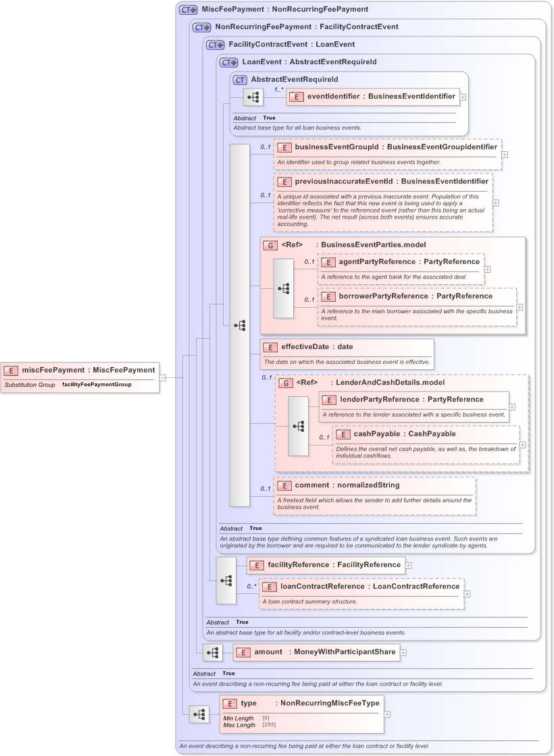Click the sequence icon in AbstractEventRequireId
The width and height of the screenshot is (554, 756).
pyautogui.click(x=253, y=97)
